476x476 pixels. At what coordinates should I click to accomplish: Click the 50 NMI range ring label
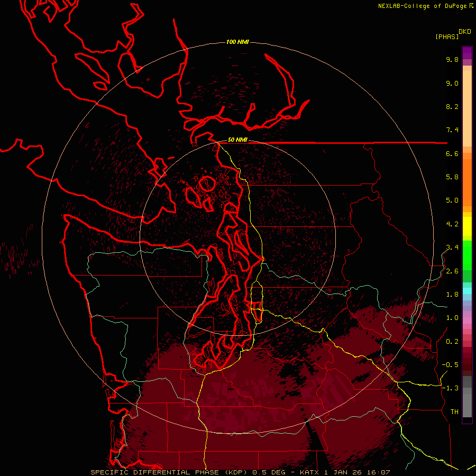click(237, 140)
